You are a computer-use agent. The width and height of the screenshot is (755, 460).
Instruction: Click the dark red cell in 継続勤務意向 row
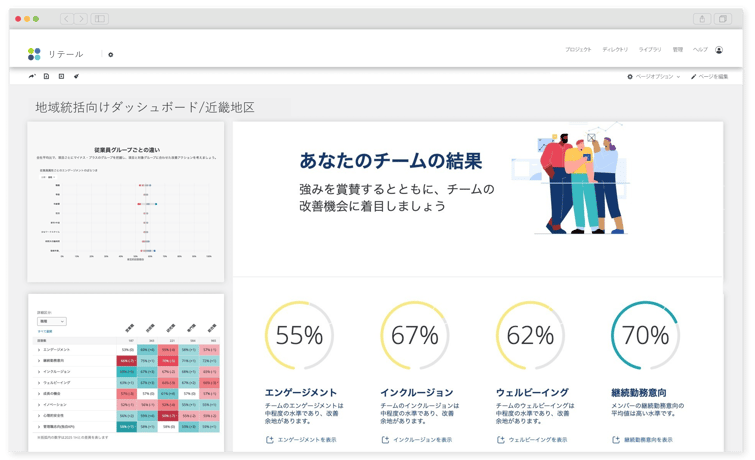point(127,361)
